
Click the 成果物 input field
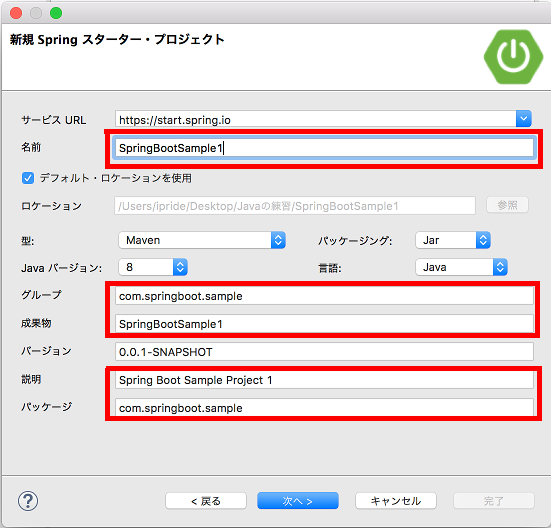(324, 324)
